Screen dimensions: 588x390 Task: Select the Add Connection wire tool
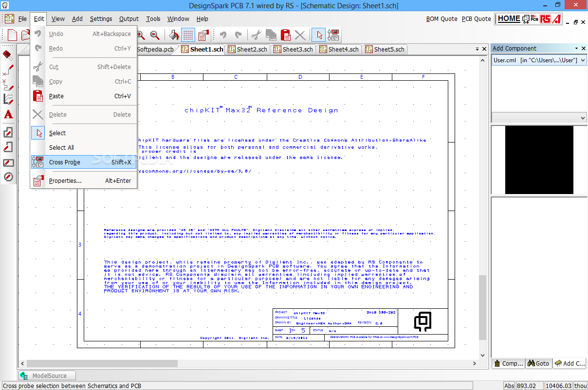tap(8, 70)
